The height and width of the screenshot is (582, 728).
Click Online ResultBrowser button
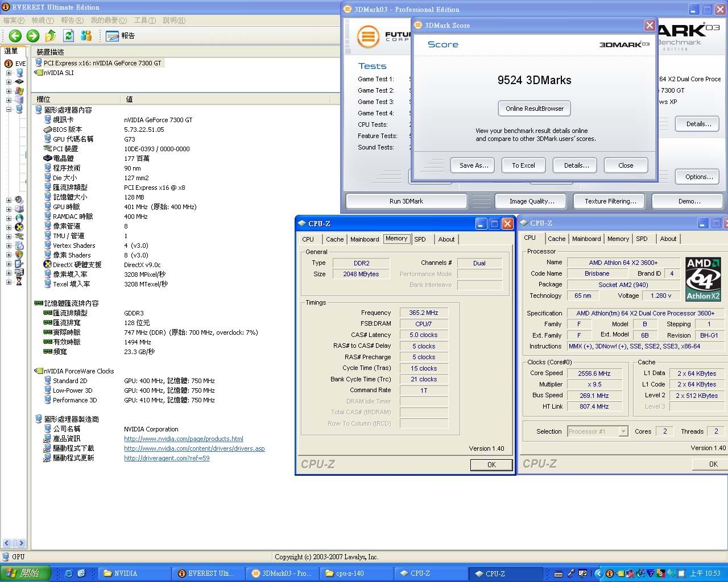535,109
